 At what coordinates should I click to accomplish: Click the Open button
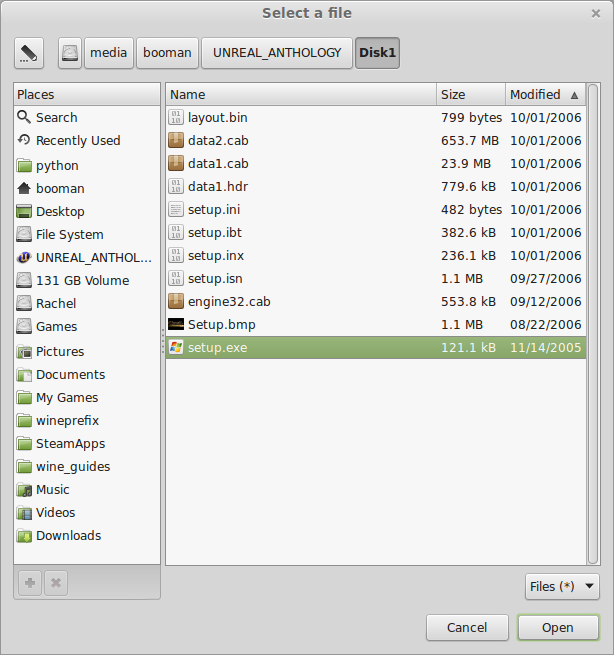558,627
